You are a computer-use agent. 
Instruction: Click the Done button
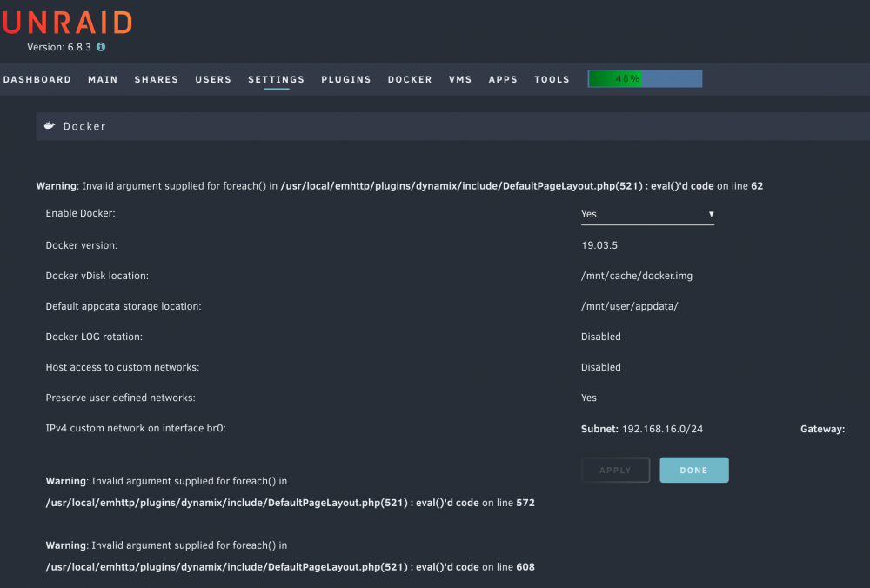pos(694,470)
